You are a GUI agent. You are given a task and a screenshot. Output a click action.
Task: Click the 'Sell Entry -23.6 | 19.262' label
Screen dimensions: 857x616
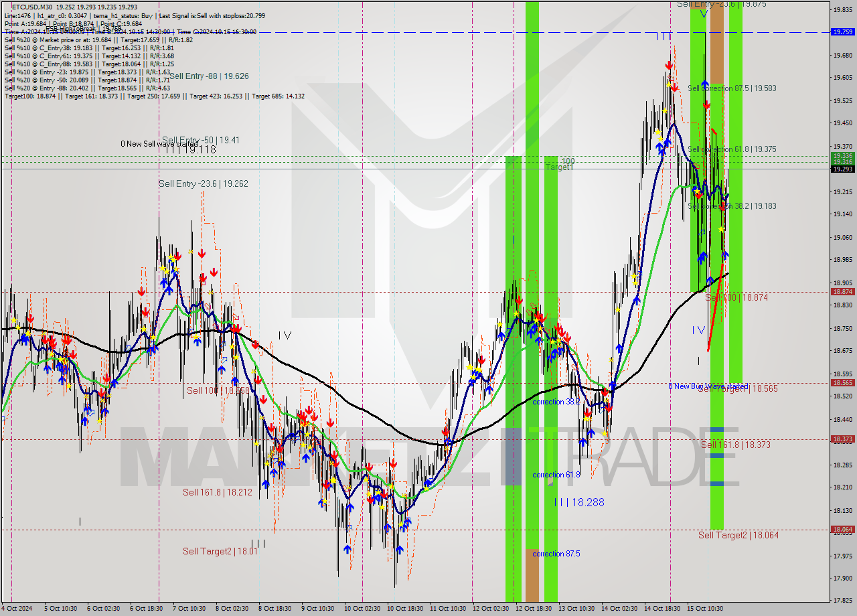[x=202, y=183]
